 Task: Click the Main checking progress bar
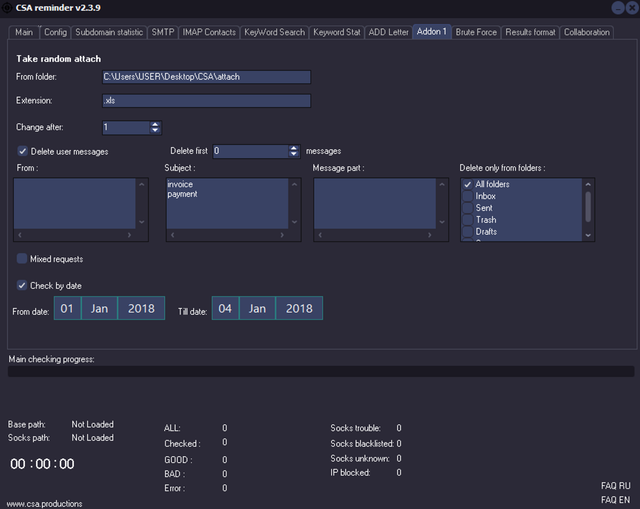tap(321, 371)
